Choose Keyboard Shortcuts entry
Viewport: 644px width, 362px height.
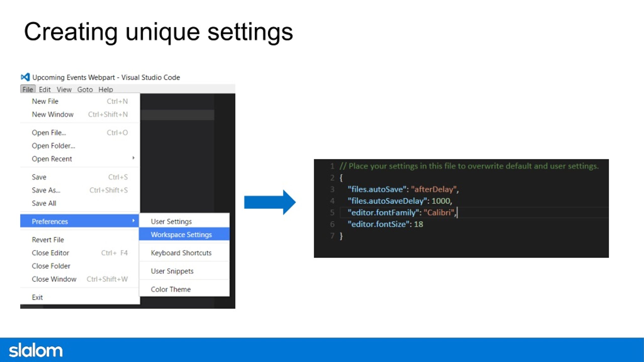184,253
